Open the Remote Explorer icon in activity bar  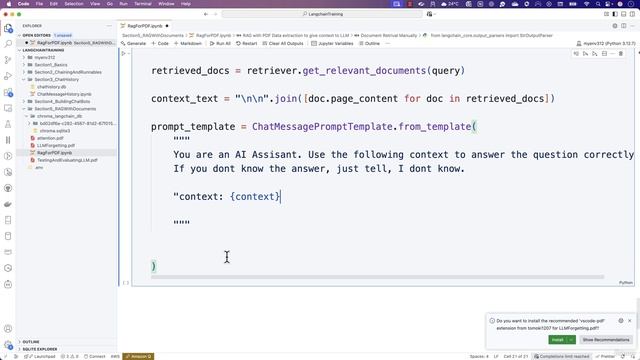click(x=8, y=108)
